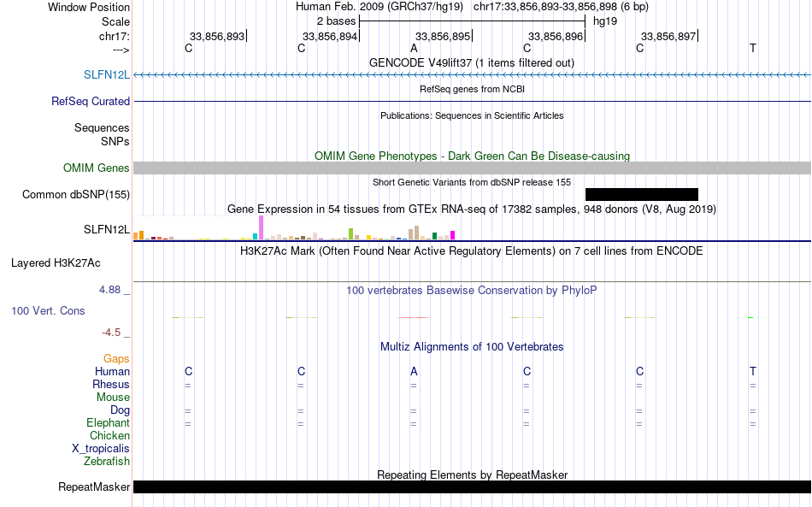The width and height of the screenshot is (812, 507).
Task: Click the Mouse species label
Action: point(113,398)
